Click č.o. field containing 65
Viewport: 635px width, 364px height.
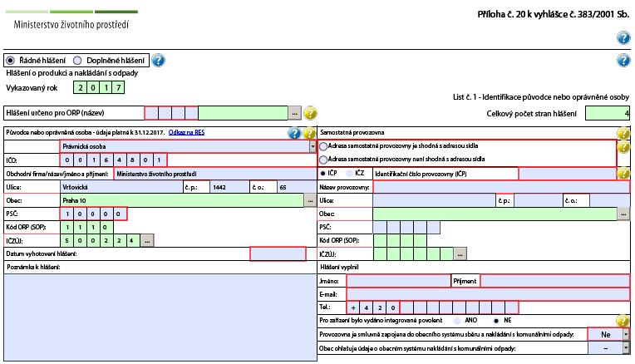point(297,187)
